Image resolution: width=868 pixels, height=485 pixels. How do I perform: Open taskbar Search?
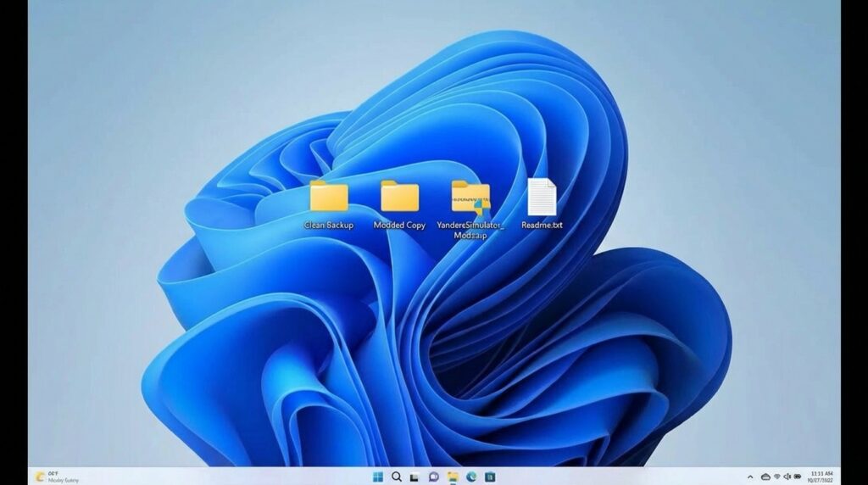(396, 477)
